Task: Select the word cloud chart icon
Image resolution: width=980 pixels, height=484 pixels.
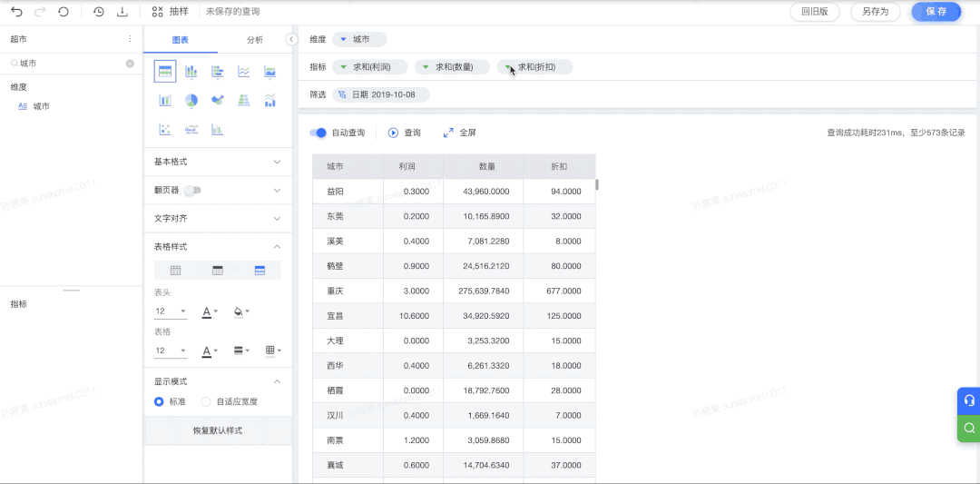Action: [191, 130]
